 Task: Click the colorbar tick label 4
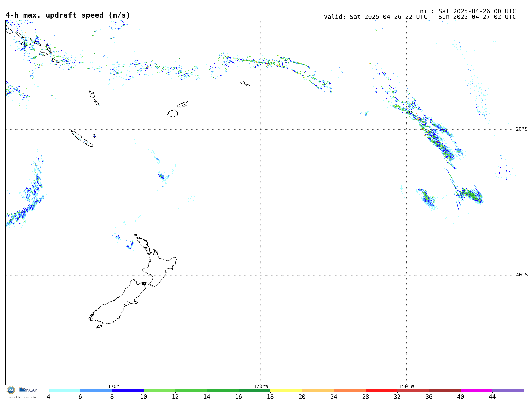click(49, 397)
